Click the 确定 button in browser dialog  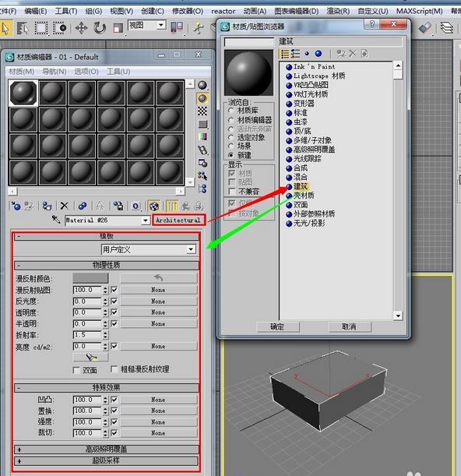(277, 326)
